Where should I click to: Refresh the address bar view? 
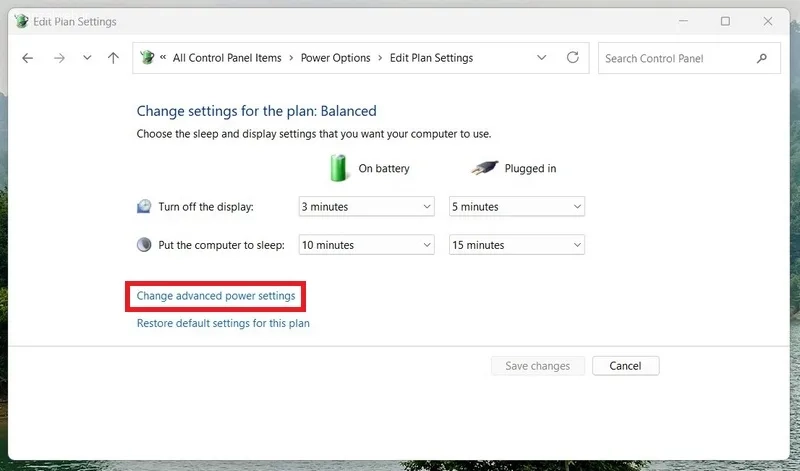point(573,58)
